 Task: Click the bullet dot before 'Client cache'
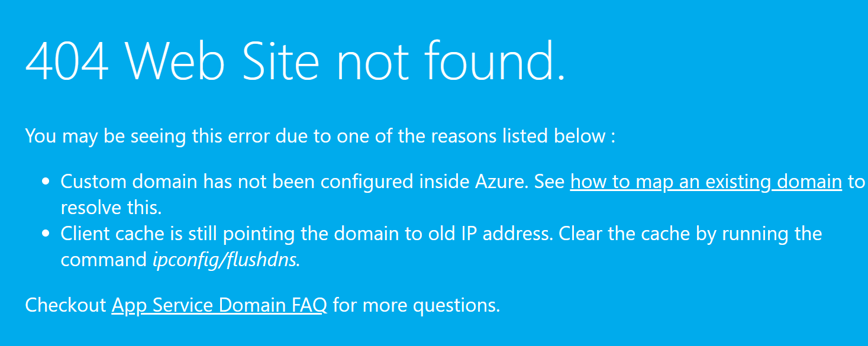pos(46,234)
